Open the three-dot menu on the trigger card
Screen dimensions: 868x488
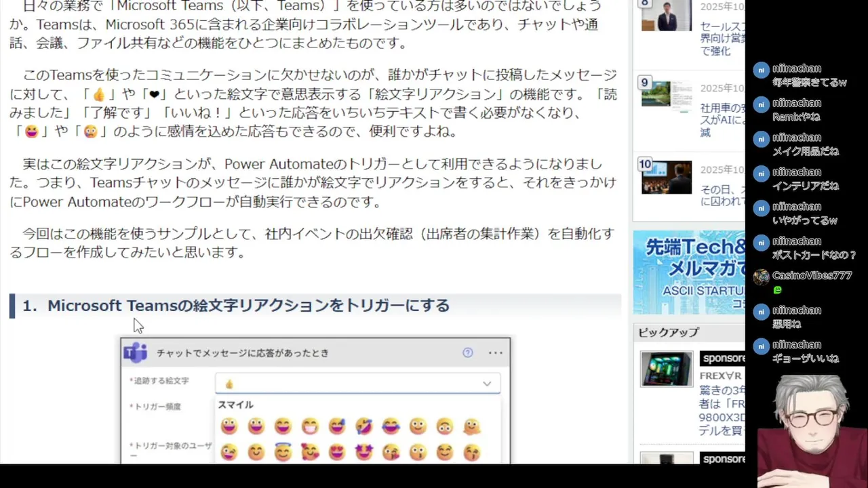(495, 352)
